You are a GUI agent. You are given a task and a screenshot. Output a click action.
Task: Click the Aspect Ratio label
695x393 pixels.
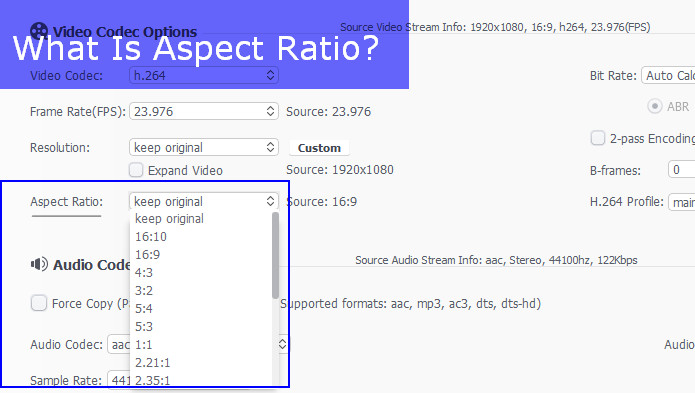(x=66, y=202)
